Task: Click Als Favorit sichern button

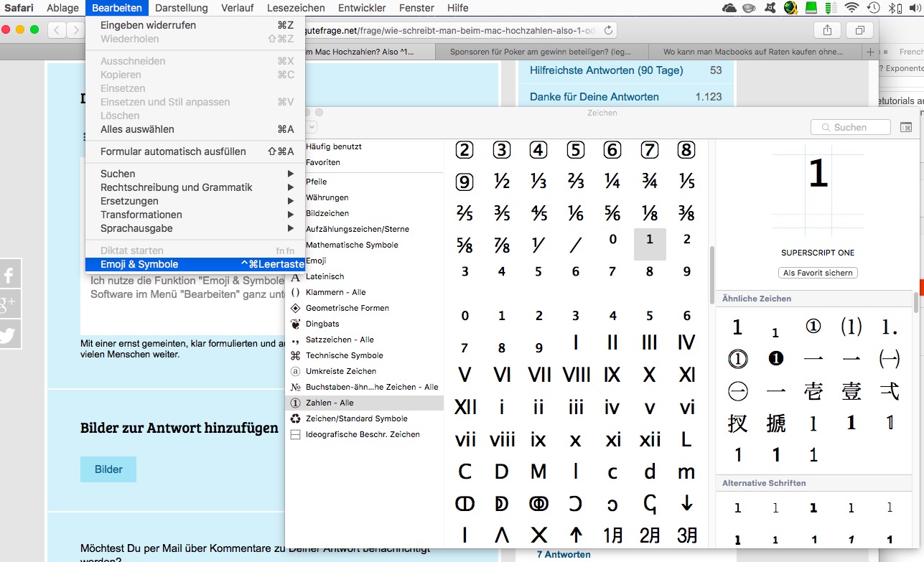Action: click(x=818, y=273)
